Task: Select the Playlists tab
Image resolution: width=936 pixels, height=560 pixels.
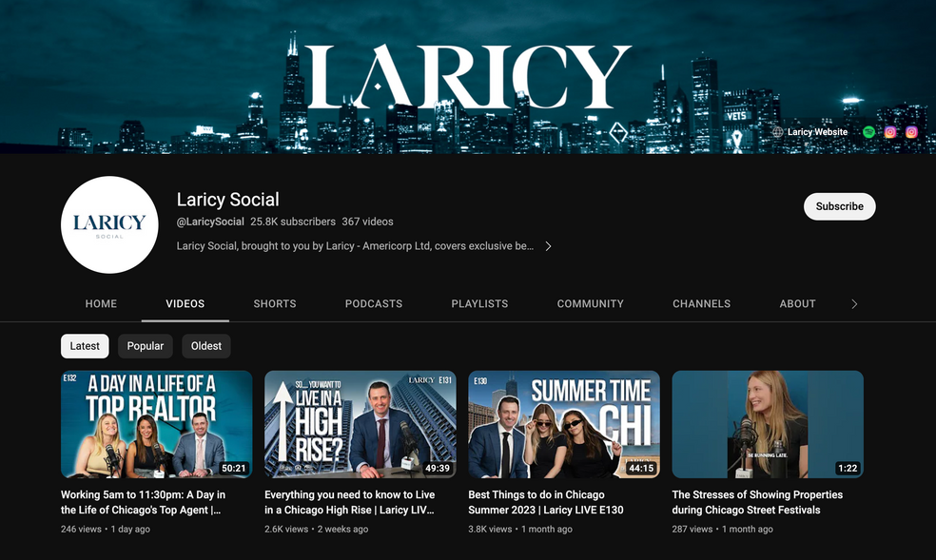Action: pos(479,304)
